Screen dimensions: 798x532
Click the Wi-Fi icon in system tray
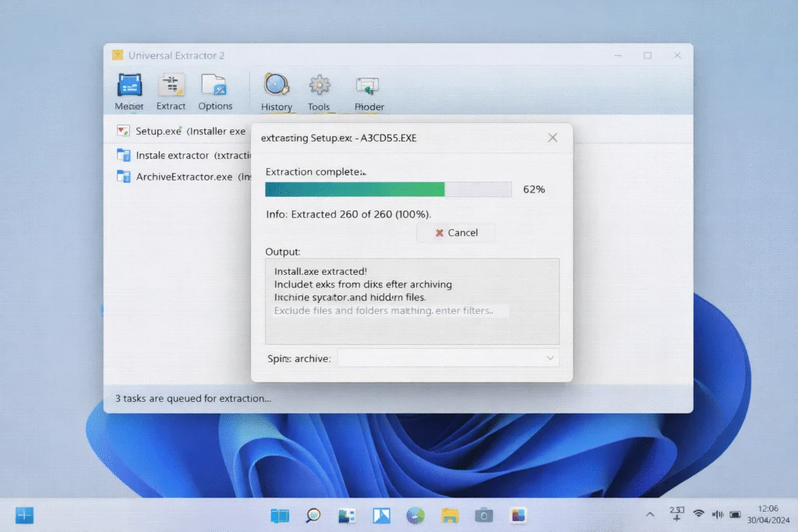698,514
